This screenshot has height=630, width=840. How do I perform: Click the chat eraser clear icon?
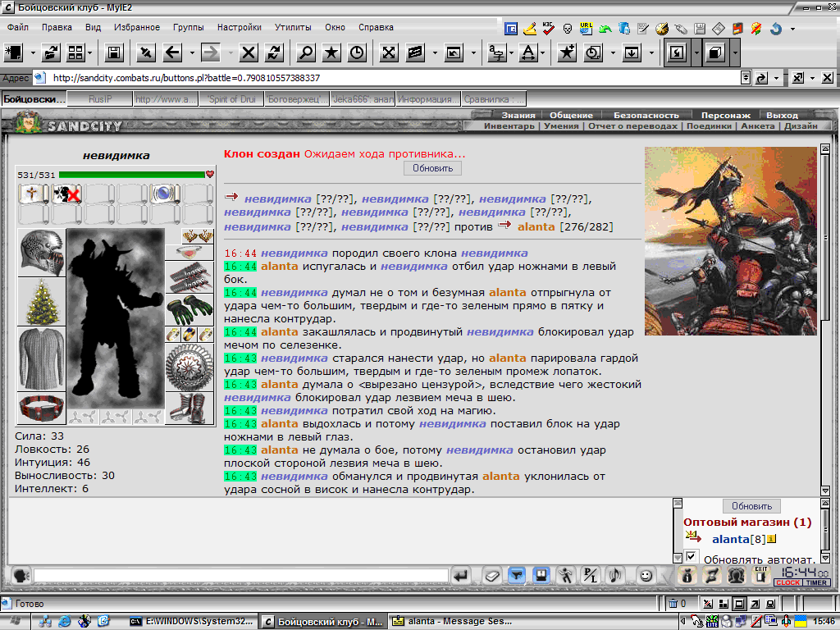point(492,576)
